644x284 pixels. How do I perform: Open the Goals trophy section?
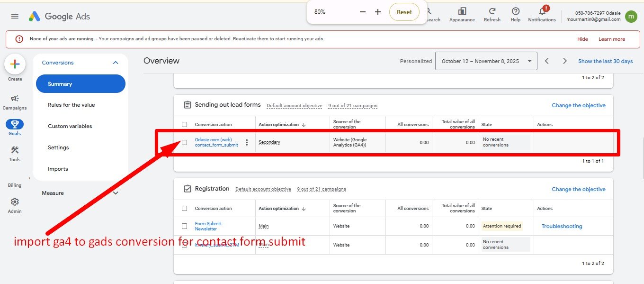click(x=15, y=124)
